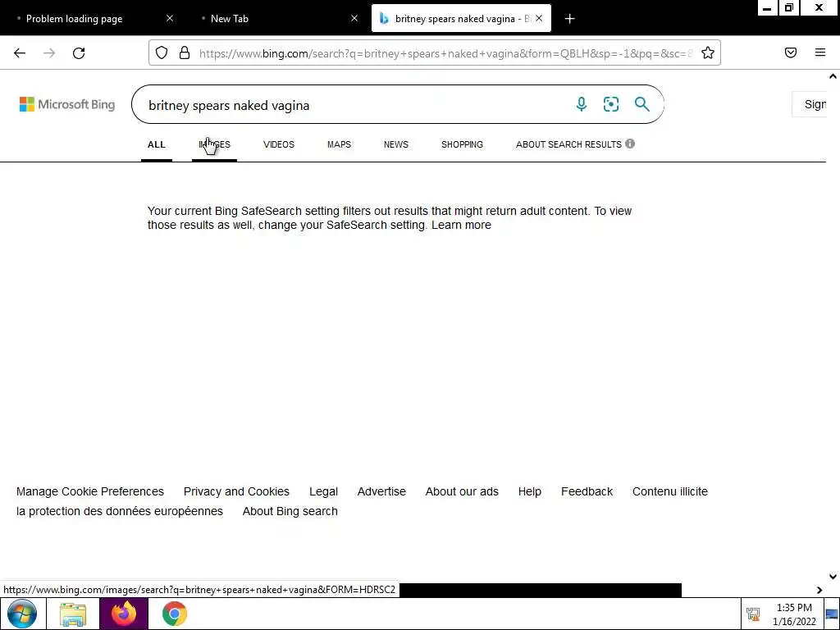Screen dimensions: 840x630
Task: Switch to Problem loading page tab
Action: tap(91, 19)
